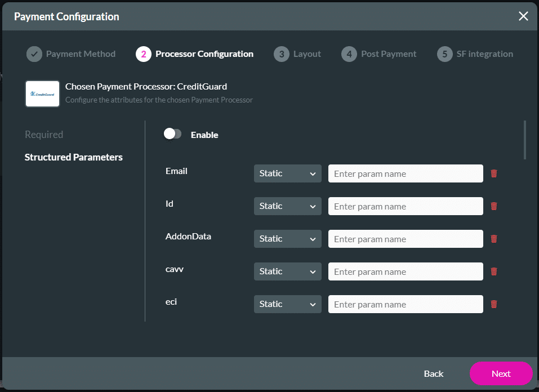This screenshot has width=539, height=392.
Task: Click the Next button
Action: click(501, 373)
